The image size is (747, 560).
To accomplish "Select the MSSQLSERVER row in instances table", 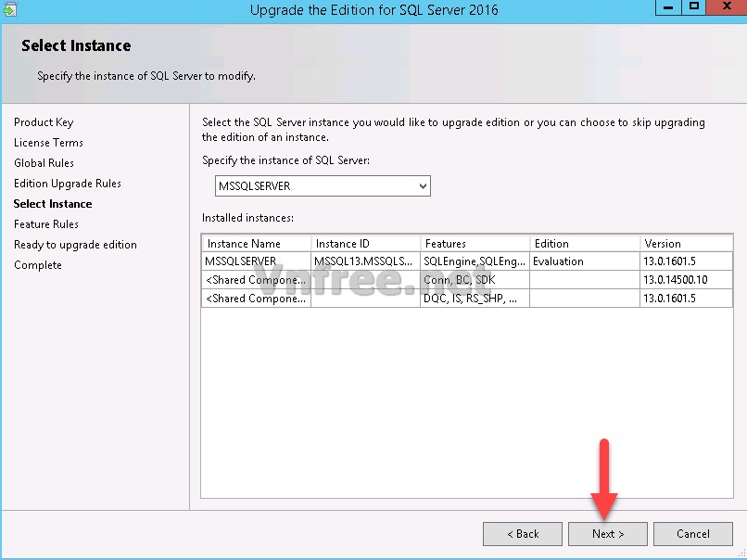I will point(467,261).
